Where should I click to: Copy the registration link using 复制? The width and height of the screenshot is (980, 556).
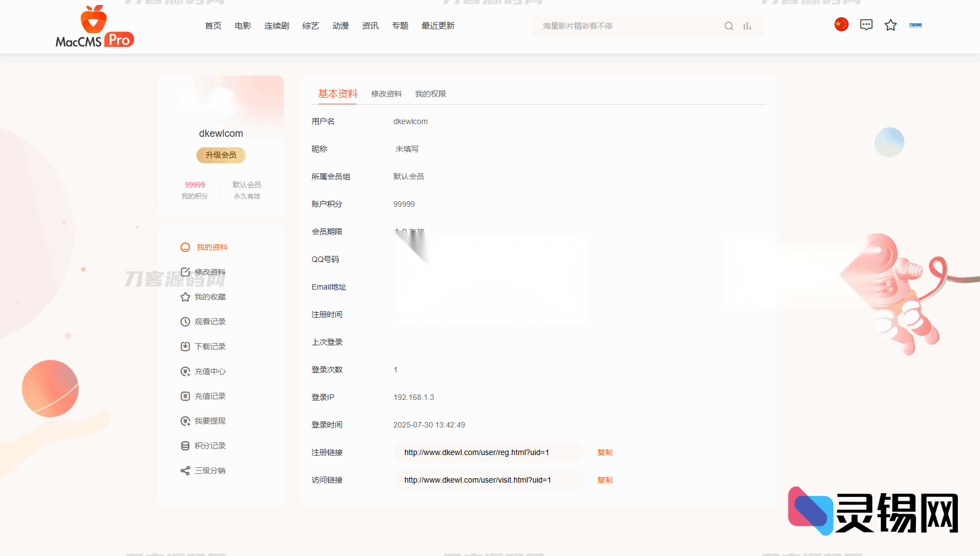604,452
